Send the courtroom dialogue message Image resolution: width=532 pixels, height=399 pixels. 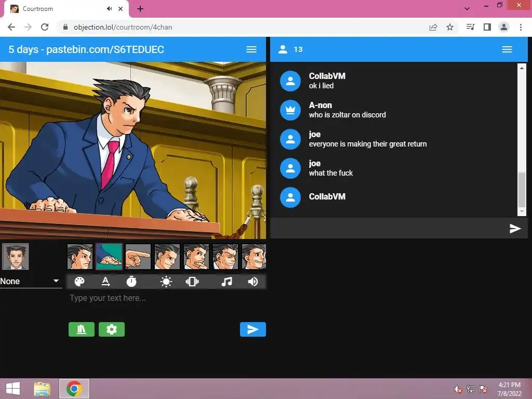click(x=253, y=329)
